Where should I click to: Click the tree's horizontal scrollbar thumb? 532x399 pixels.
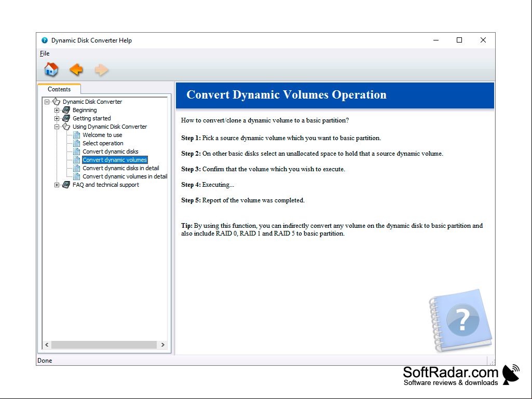point(104,345)
